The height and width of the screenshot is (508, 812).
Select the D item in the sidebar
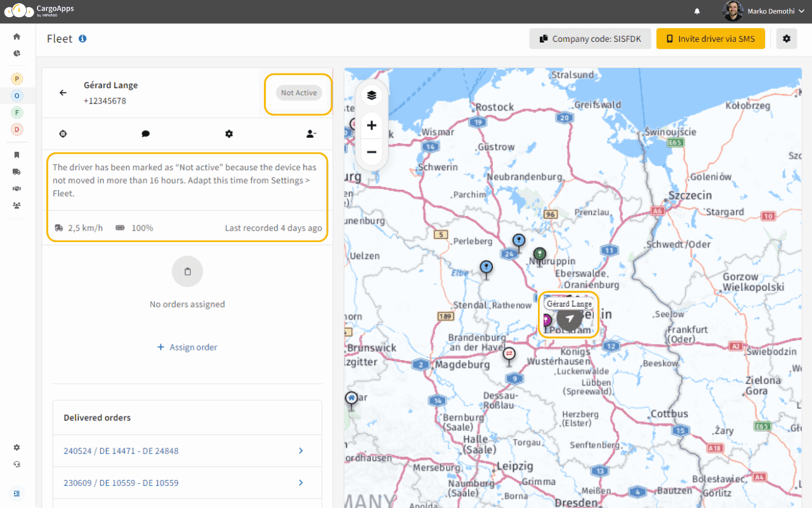(x=16, y=129)
